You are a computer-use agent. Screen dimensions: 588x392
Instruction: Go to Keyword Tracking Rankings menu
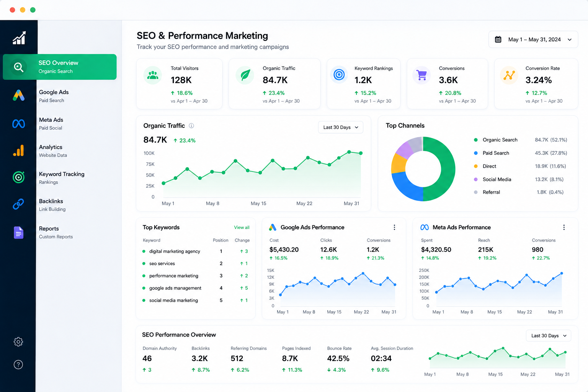pyautogui.click(x=61, y=178)
